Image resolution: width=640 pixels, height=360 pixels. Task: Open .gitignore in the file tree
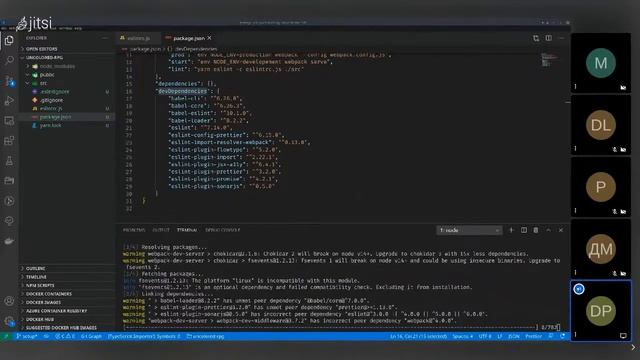tap(67, 100)
